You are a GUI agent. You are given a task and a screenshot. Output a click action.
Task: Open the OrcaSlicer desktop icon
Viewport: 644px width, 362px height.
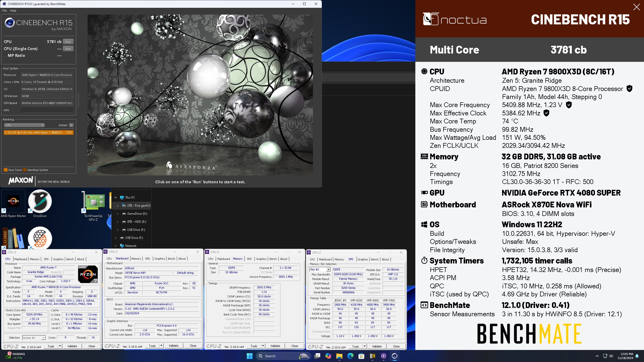click(40, 204)
